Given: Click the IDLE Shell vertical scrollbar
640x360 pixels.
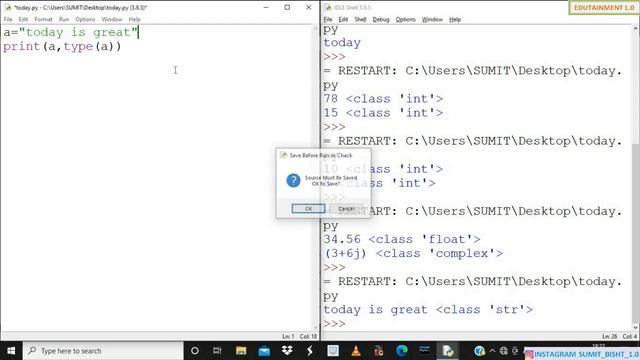Looking at the screenshot, I should click(x=635, y=234).
